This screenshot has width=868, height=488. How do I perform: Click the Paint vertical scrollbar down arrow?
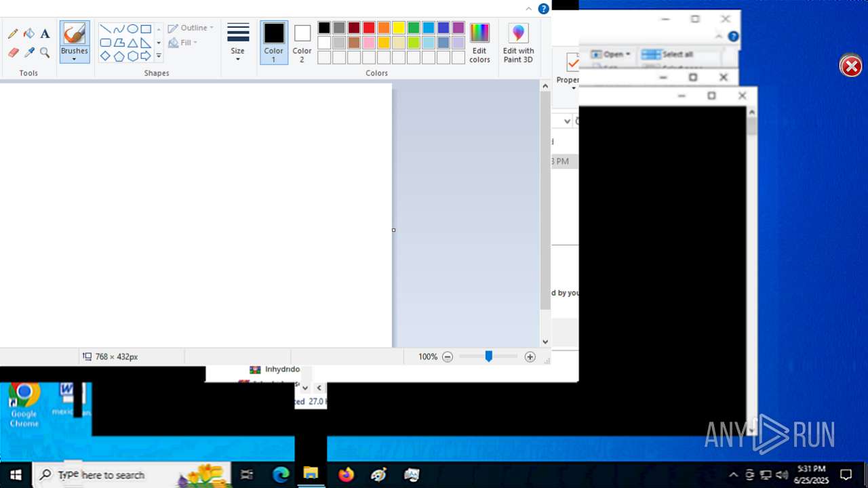pyautogui.click(x=545, y=342)
